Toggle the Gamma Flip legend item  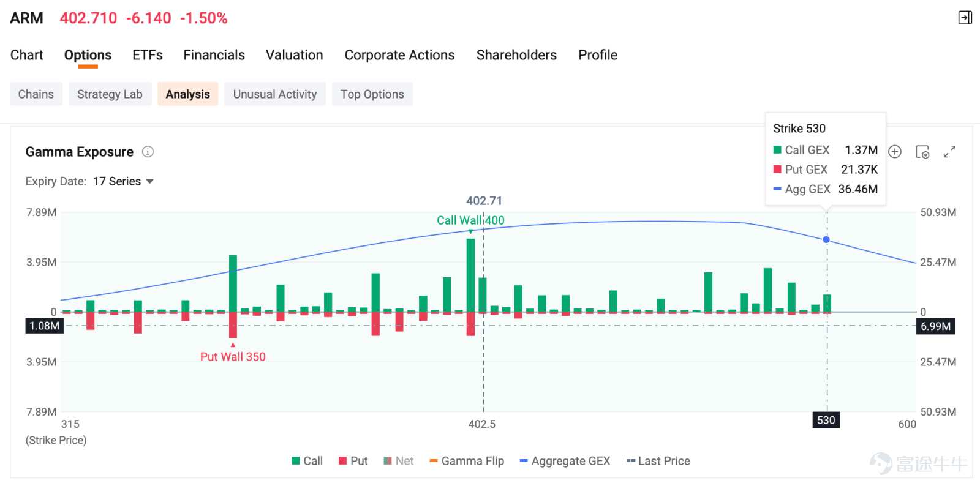pos(467,461)
